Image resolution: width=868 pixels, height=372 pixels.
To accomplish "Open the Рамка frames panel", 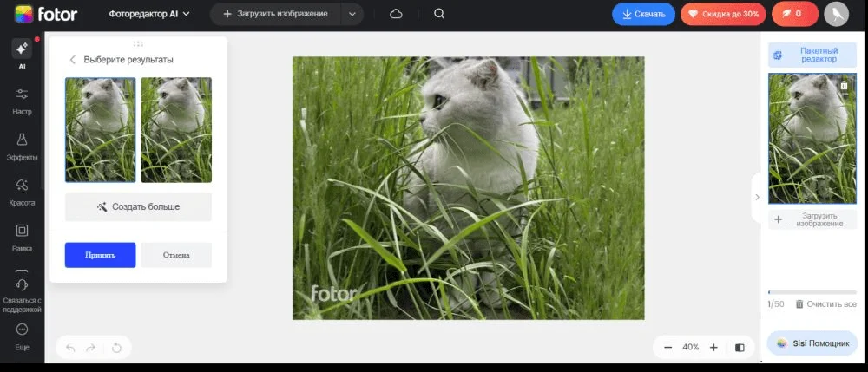I will [x=22, y=236].
